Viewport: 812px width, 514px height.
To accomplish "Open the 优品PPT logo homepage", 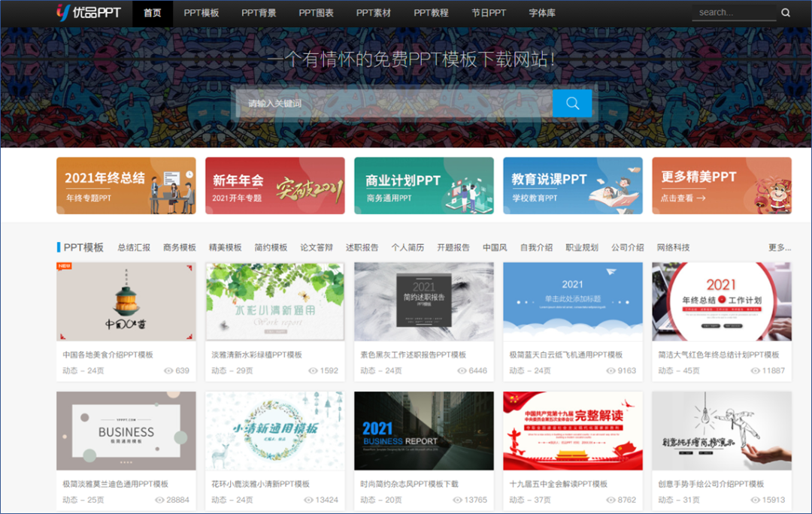I will [x=89, y=13].
